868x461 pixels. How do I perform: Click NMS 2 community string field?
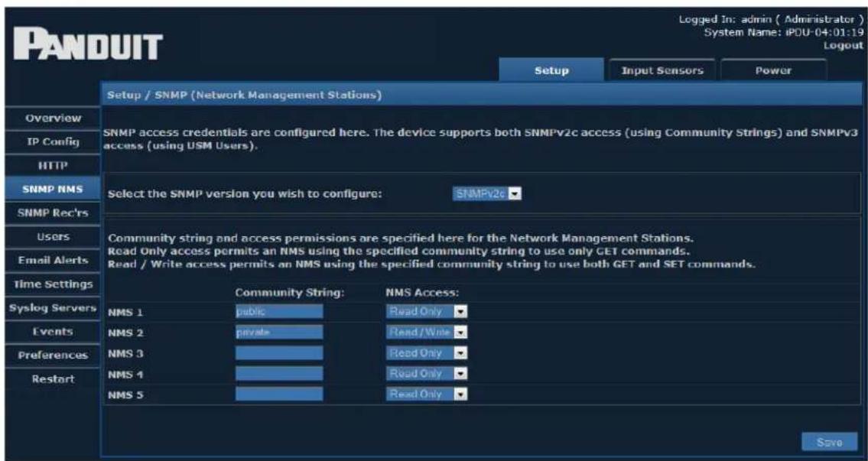[x=279, y=332]
